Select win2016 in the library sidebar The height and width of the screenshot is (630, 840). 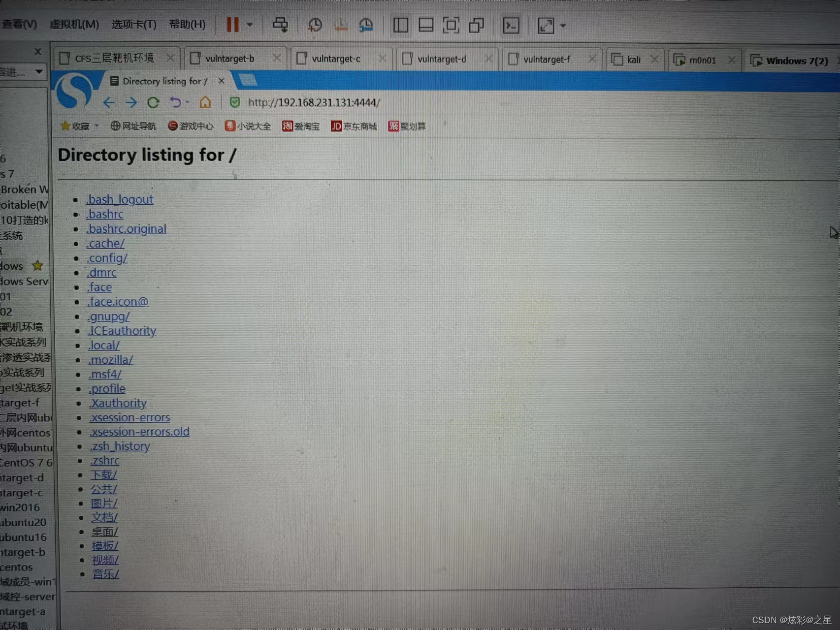tap(20, 507)
